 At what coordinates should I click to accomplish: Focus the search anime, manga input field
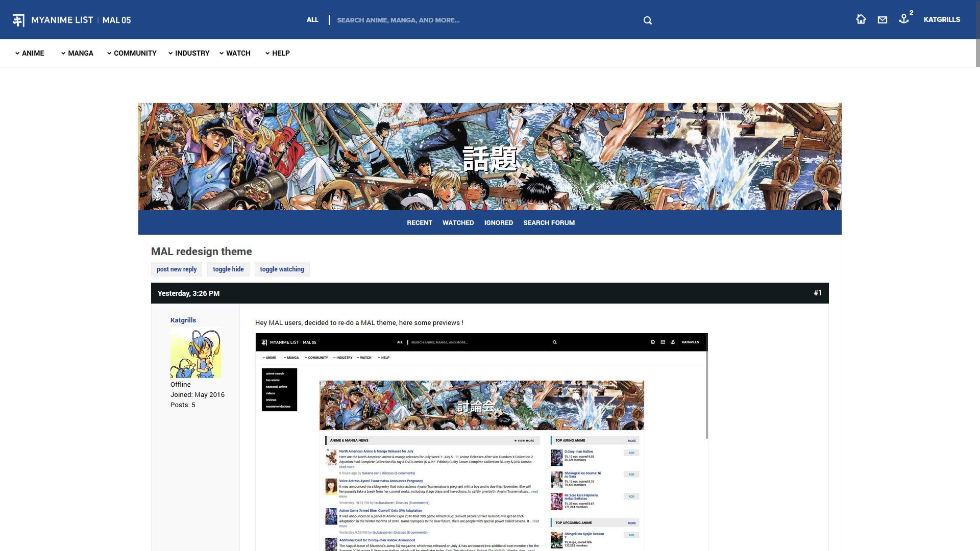tap(485, 20)
